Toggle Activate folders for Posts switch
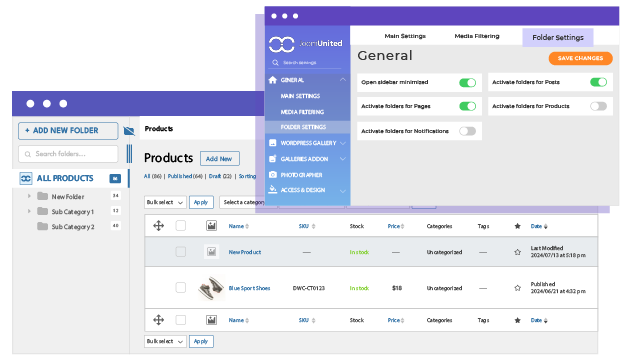Image resolution: width=631 pixels, height=361 pixels. click(598, 82)
